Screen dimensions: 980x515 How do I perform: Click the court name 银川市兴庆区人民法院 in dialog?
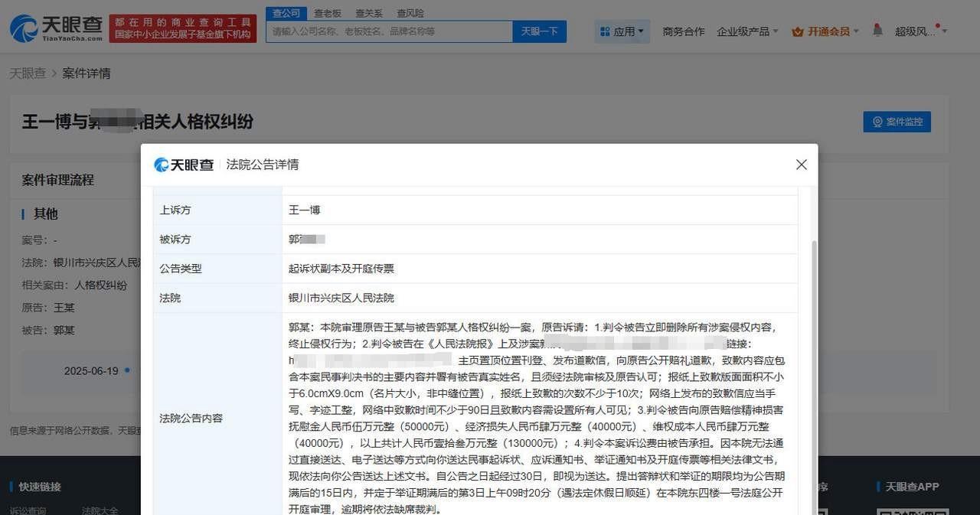click(x=341, y=298)
